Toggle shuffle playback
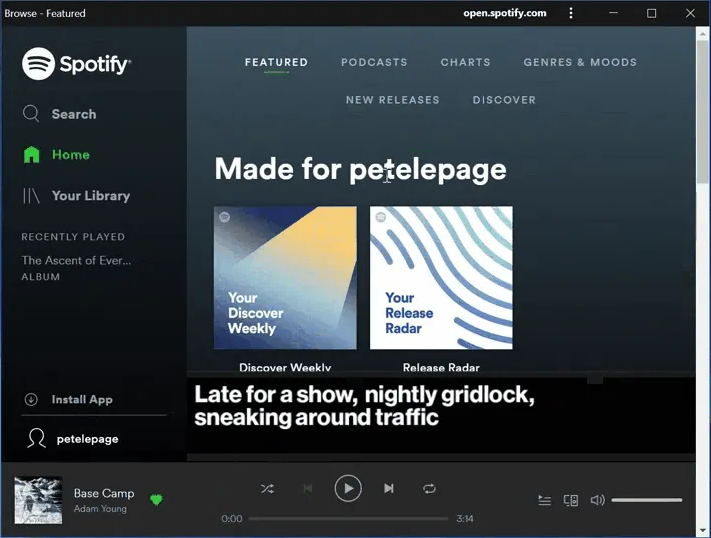This screenshot has width=711, height=538. pos(267,489)
